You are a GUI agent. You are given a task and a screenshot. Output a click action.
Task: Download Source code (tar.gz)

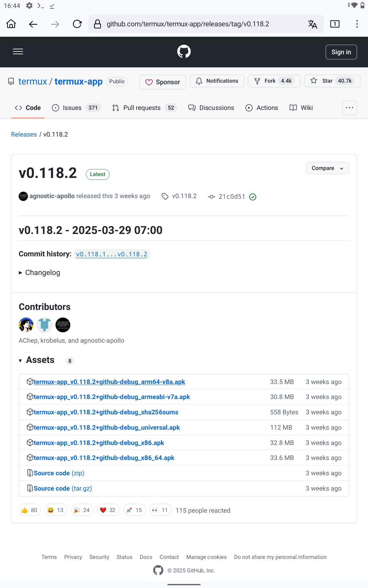click(63, 488)
